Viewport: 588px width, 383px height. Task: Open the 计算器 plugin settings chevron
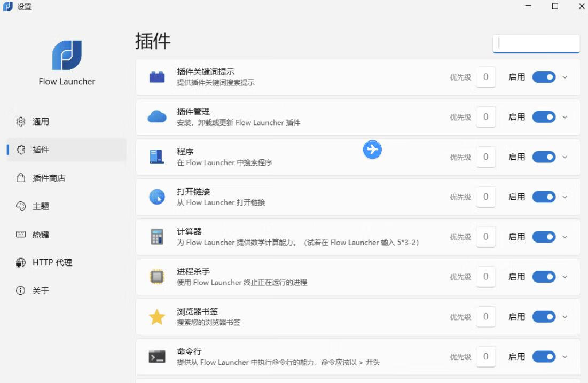(x=565, y=237)
